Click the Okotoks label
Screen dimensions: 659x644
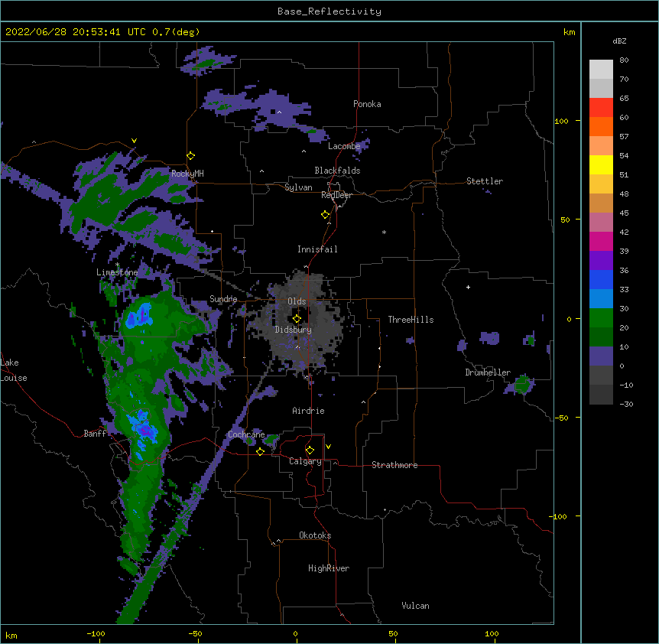pyautogui.click(x=315, y=535)
